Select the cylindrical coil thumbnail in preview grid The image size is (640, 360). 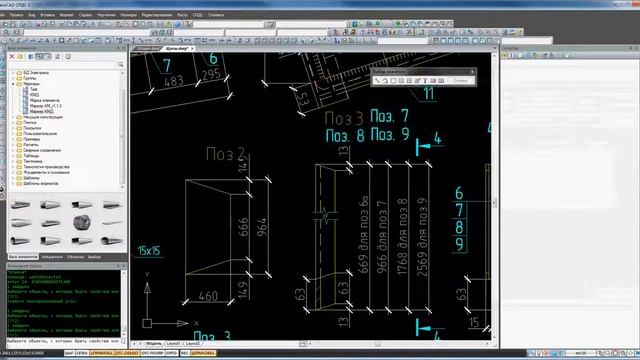point(82,222)
